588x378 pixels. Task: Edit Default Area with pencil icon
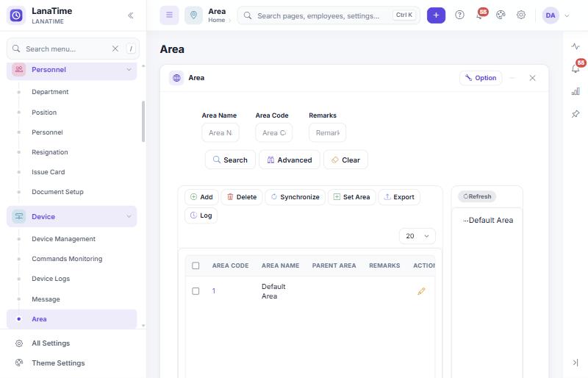click(421, 291)
